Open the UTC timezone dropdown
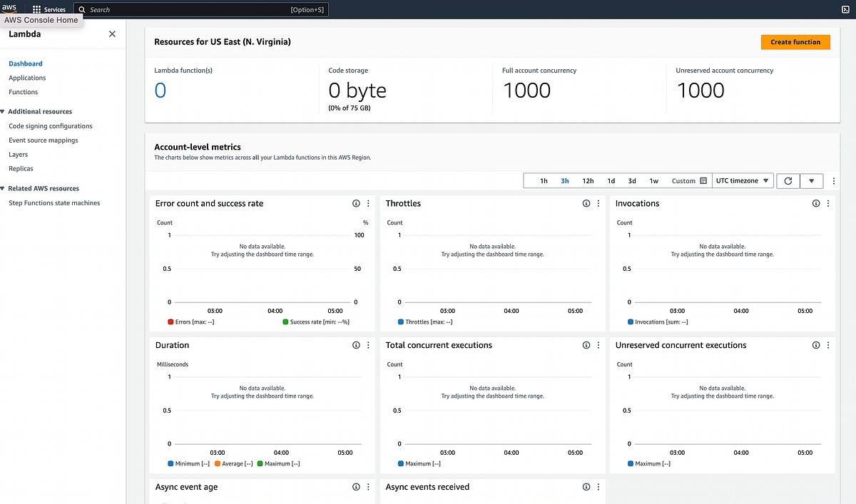The image size is (856, 504). click(742, 180)
